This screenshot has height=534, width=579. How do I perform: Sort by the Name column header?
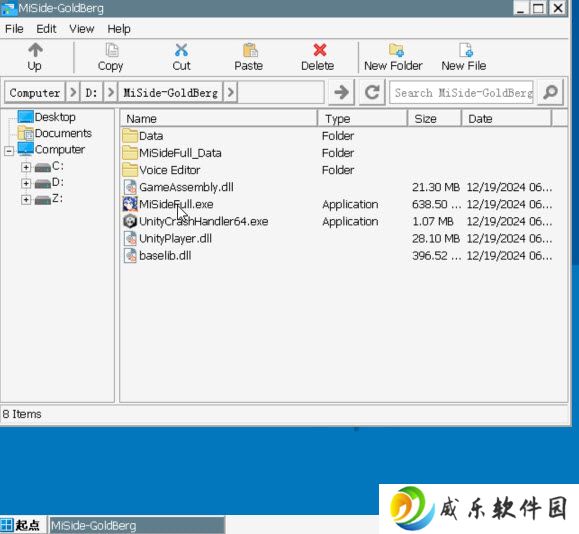coord(219,119)
